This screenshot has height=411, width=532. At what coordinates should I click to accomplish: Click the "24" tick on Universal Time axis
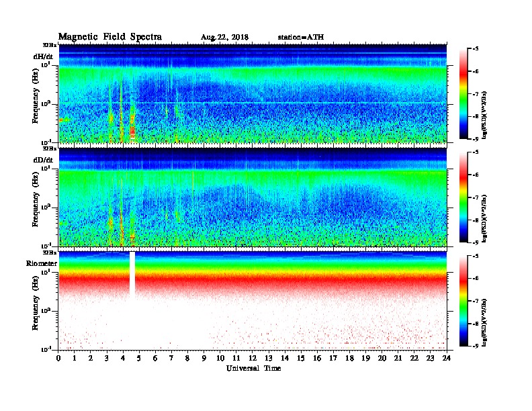447,358
